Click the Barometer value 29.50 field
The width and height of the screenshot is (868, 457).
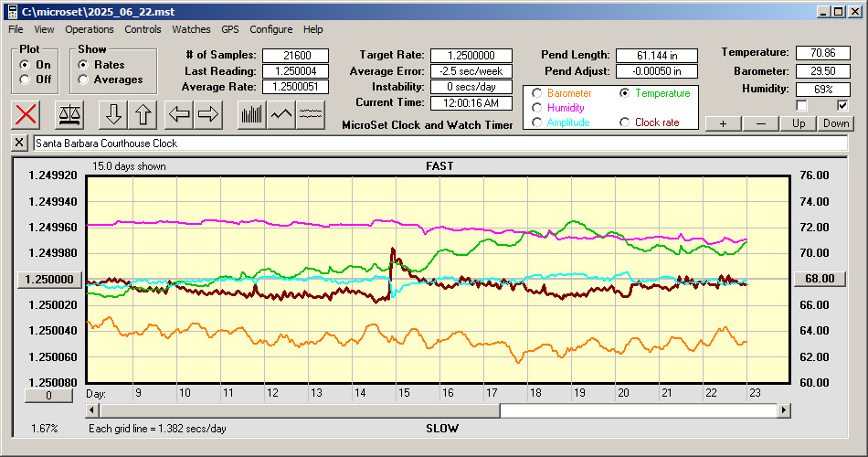pyautogui.click(x=822, y=71)
